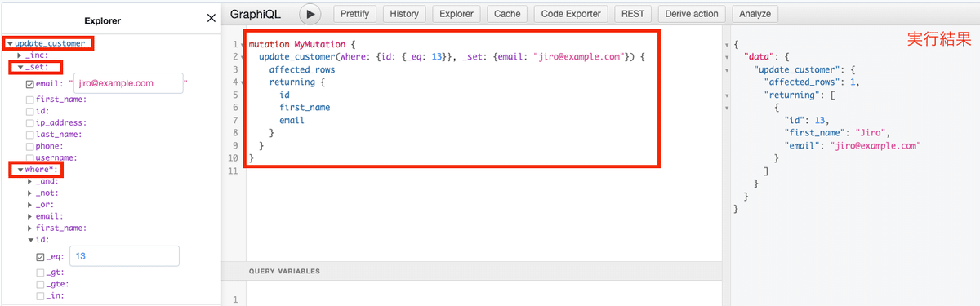
Task: Click the Derive action button
Action: point(692,14)
